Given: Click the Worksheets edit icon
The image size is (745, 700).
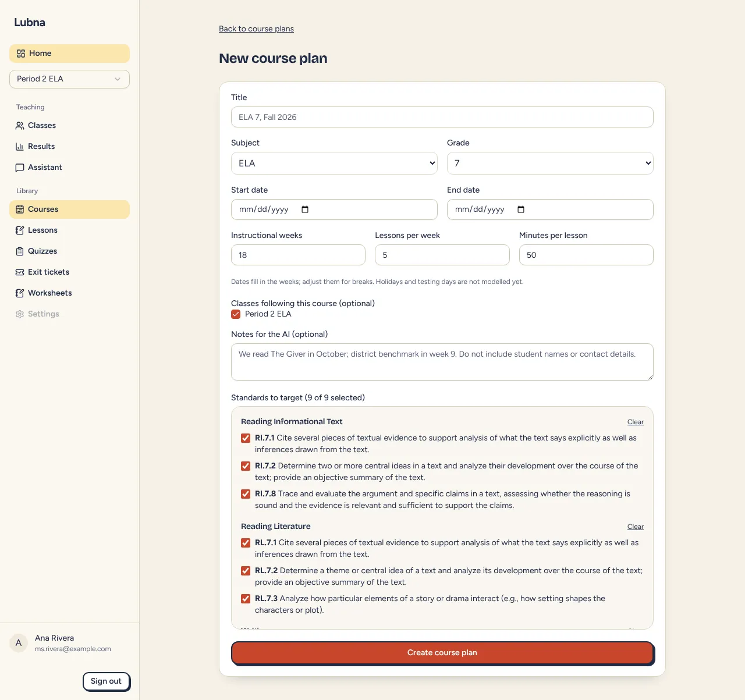Looking at the screenshot, I should pyautogui.click(x=20, y=293).
